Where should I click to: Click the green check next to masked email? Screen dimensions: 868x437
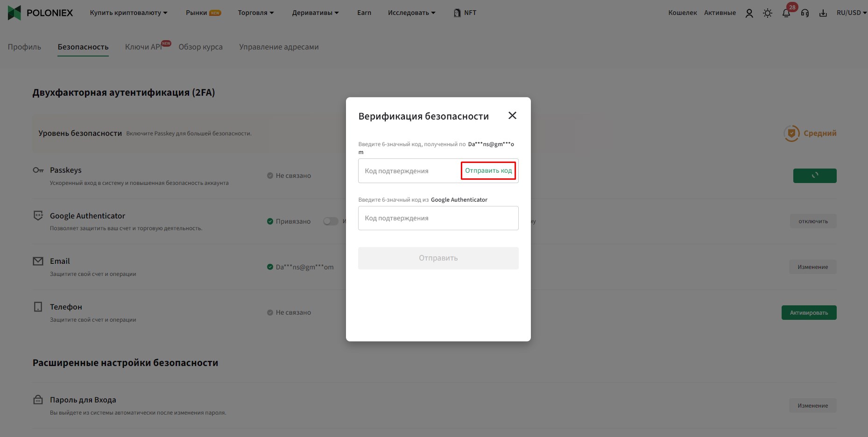click(x=270, y=267)
